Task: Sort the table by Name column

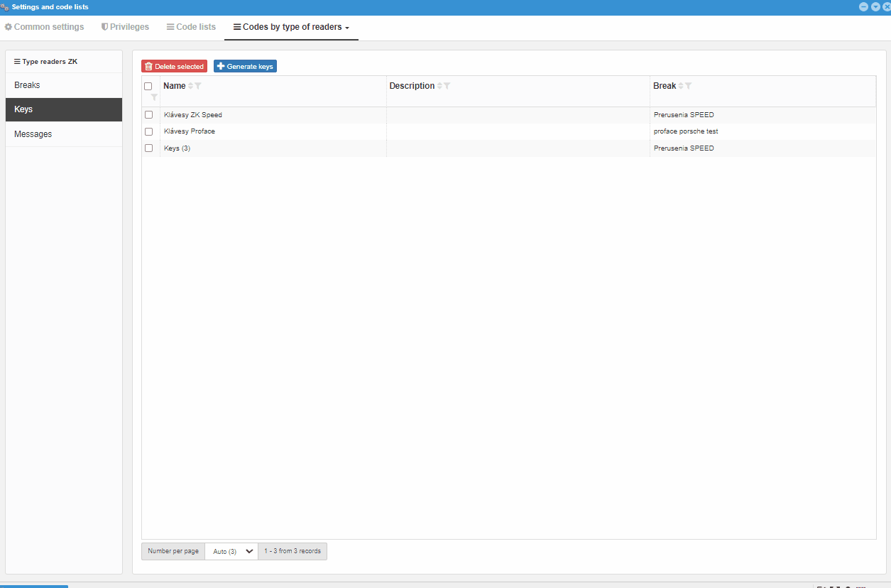Action: coord(190,86)
